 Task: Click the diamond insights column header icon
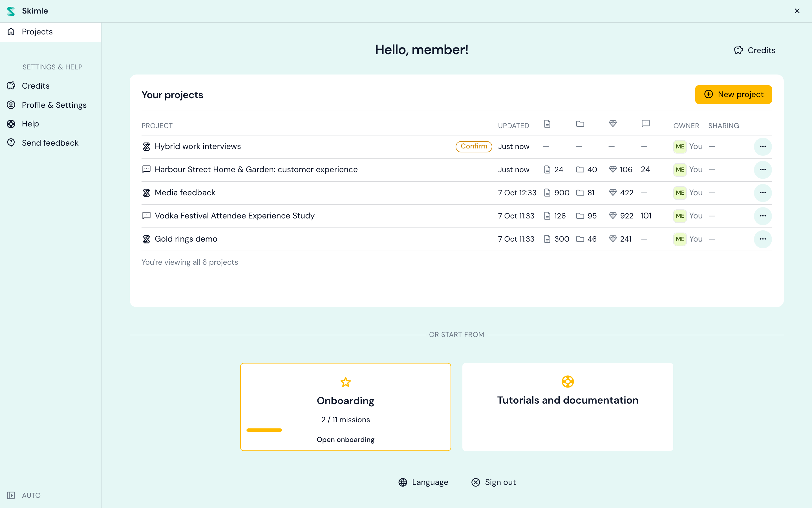pos(613,124)
